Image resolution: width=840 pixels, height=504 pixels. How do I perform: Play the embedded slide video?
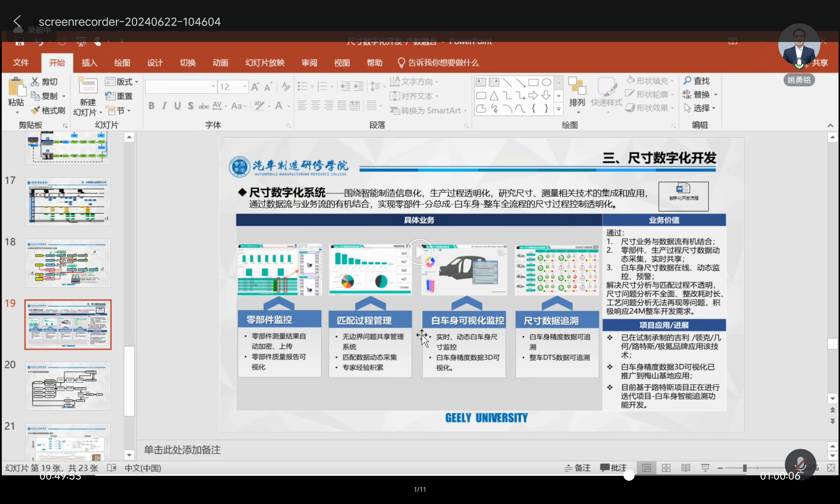click(420, 252)
